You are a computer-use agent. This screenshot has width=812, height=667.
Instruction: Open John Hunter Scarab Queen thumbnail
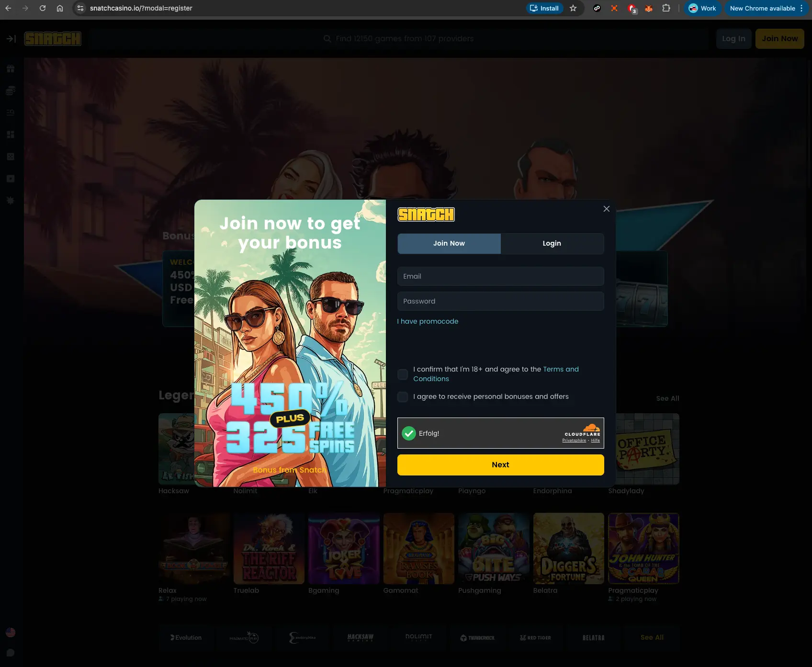[x=643, y=548]
